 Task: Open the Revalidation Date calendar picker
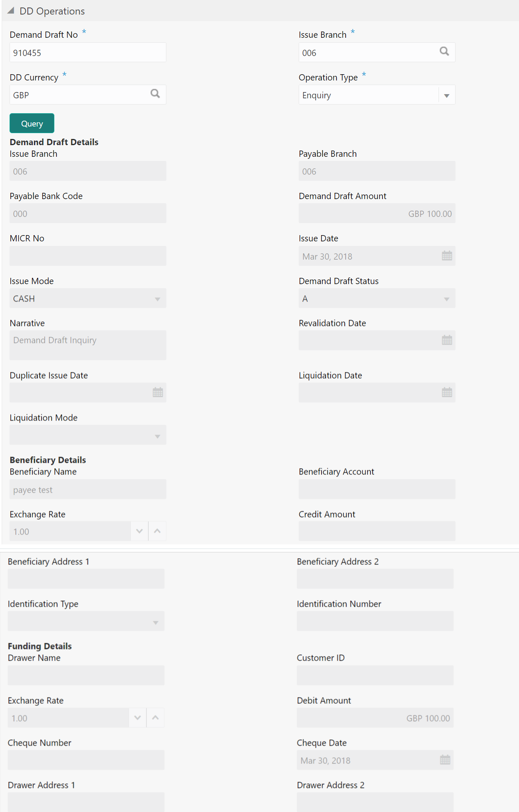447,340
